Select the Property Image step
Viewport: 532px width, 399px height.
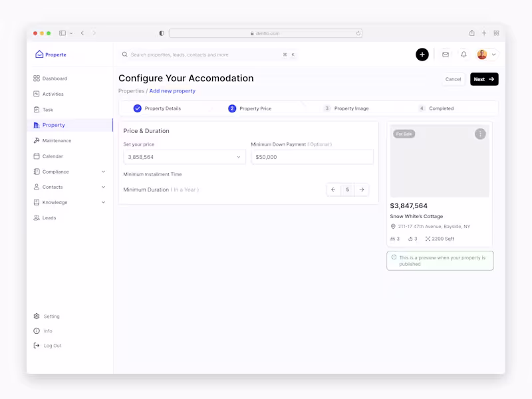346,108
